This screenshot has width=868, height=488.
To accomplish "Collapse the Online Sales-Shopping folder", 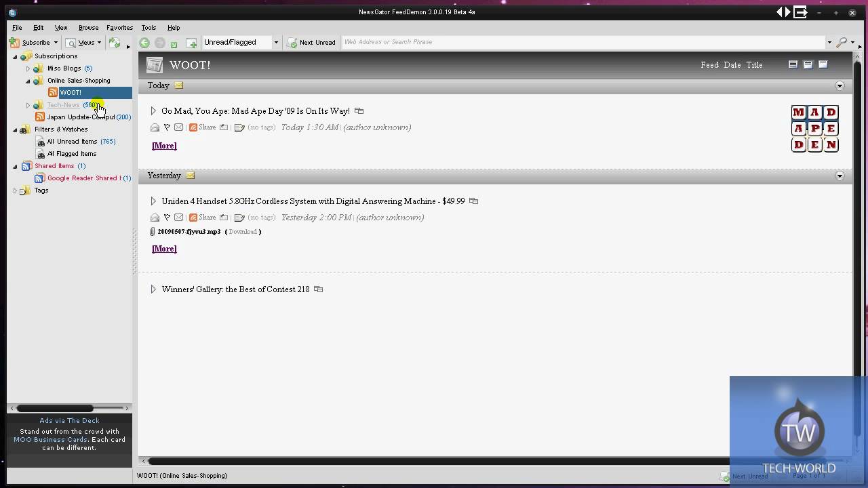I will [x=28, y=81].
